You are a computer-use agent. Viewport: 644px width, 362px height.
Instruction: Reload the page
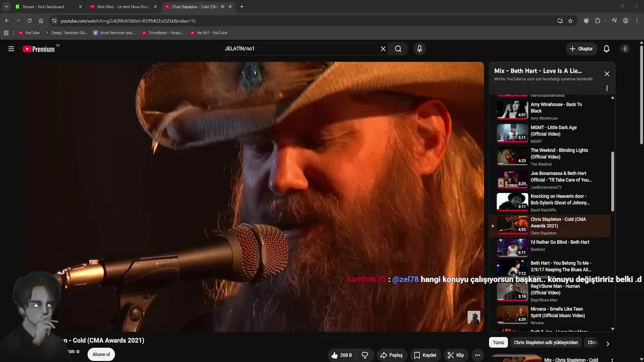(29, 21)
